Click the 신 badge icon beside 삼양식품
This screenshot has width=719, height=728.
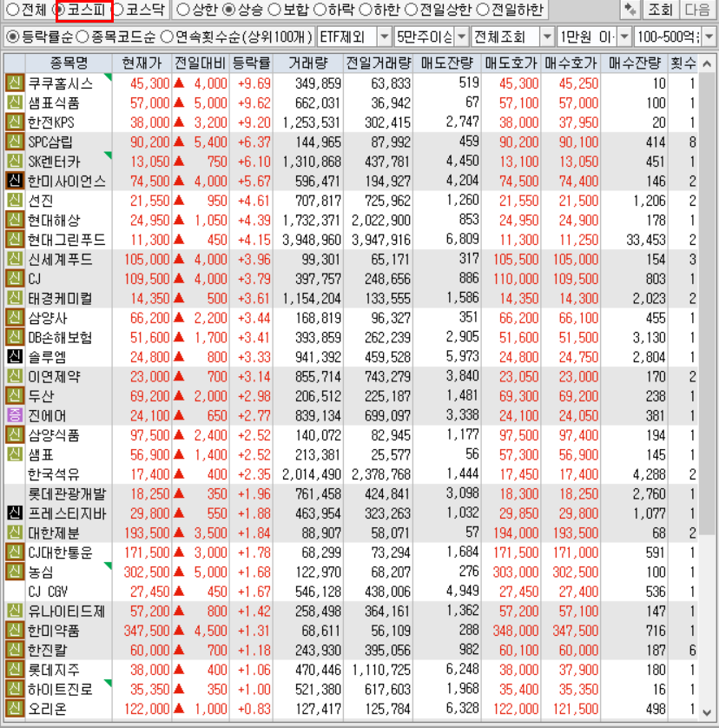click(15, 435)
